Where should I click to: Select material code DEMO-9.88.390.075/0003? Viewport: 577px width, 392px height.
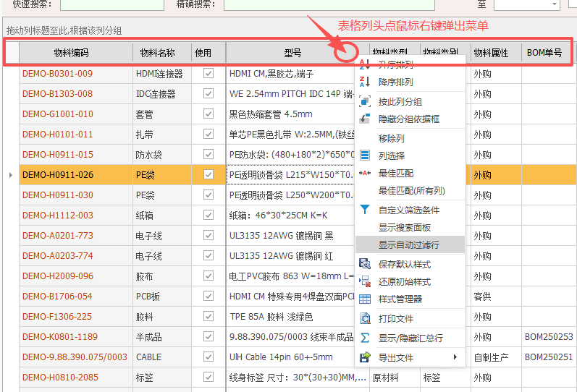point(75,357)
